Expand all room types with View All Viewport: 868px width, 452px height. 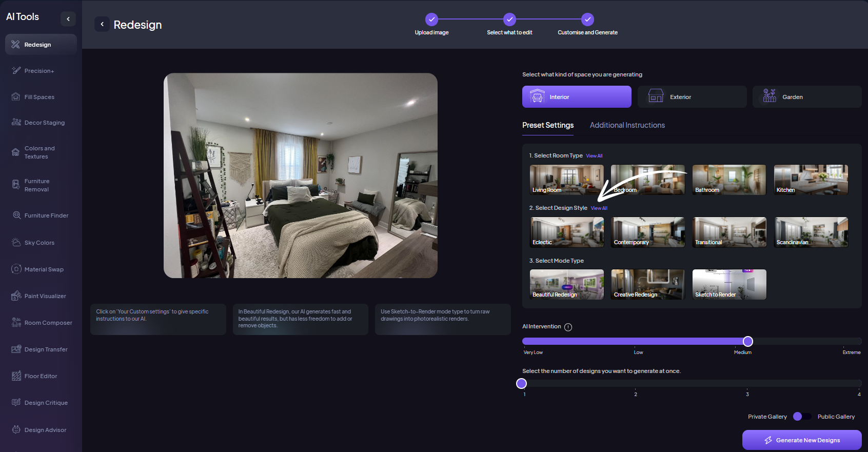(x=594, y=156)
